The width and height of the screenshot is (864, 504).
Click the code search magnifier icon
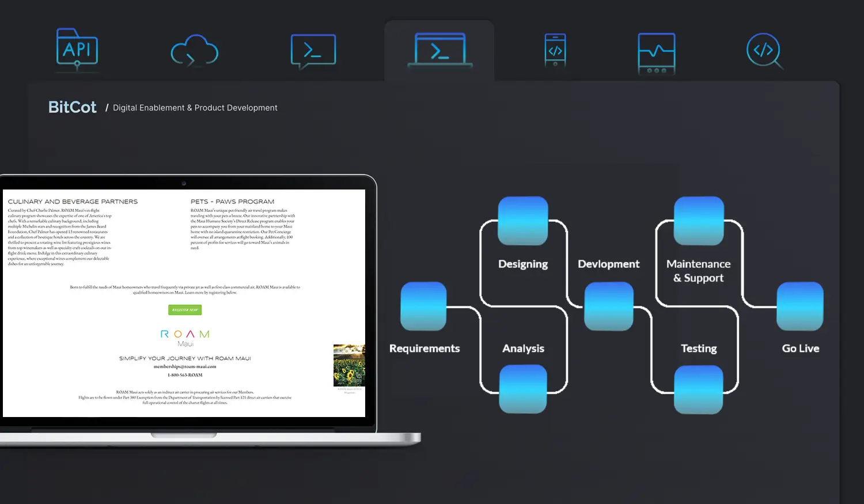[x=764, y=51]
